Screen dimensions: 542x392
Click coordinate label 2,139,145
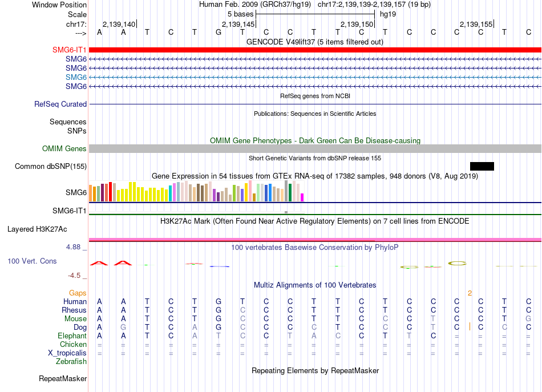coord(238,24)
